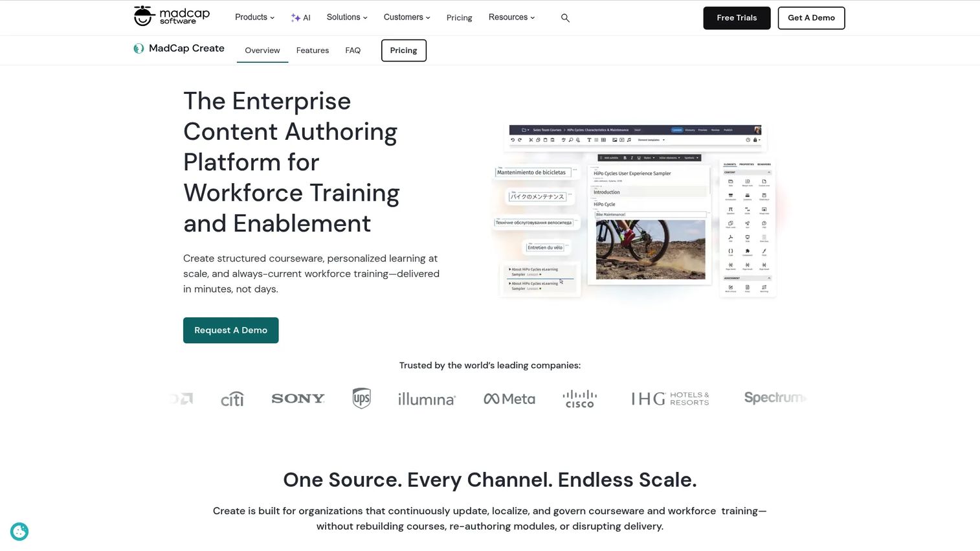980x551 pixels.
Task: Click the outlined Pricing button in subnav
Action: tap(404, 51)
